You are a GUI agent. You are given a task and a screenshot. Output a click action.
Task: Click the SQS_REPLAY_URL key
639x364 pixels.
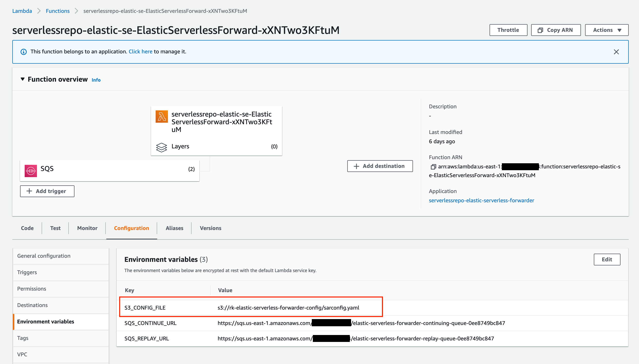(x=147, y=339)
